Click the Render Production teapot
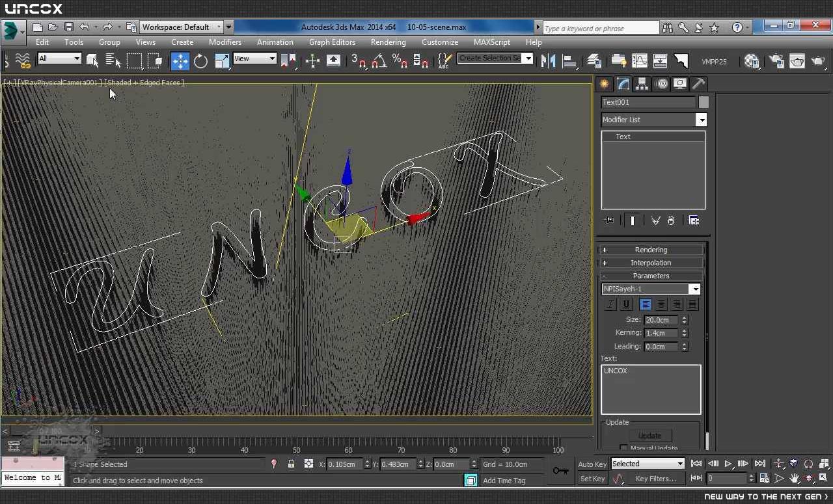Viewport: 833px width, 504px height. click(819, 61)
